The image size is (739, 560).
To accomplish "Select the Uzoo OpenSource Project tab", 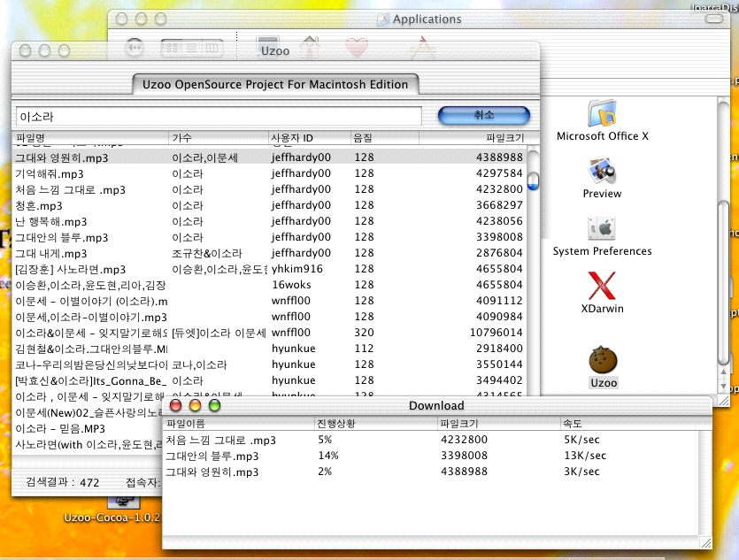I will point(275,85).
